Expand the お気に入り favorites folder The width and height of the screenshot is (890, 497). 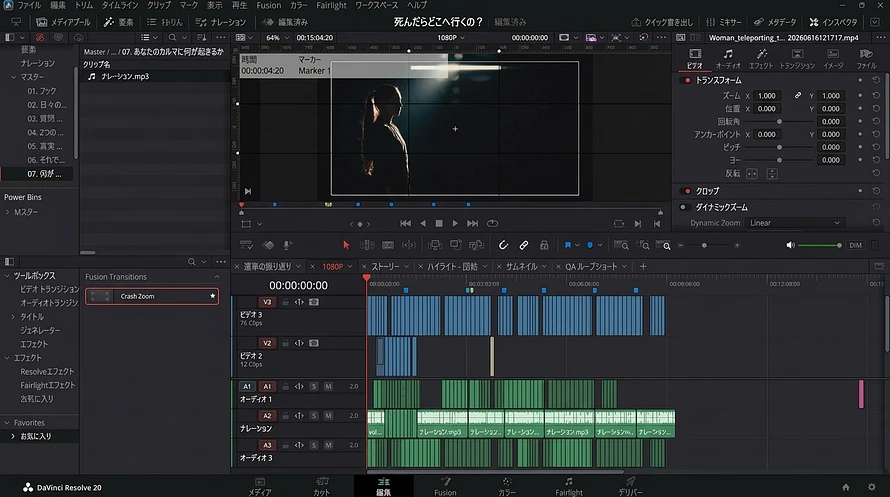13,436
